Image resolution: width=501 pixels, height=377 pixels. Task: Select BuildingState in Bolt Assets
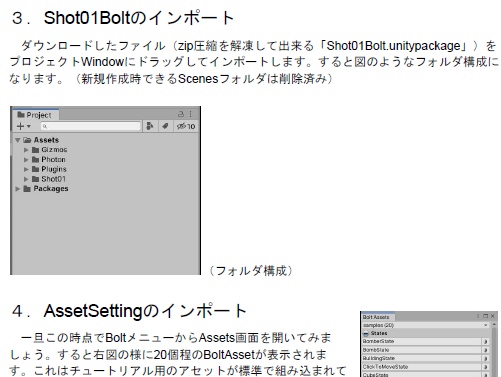pyautogui.click(x=422, y=358)
